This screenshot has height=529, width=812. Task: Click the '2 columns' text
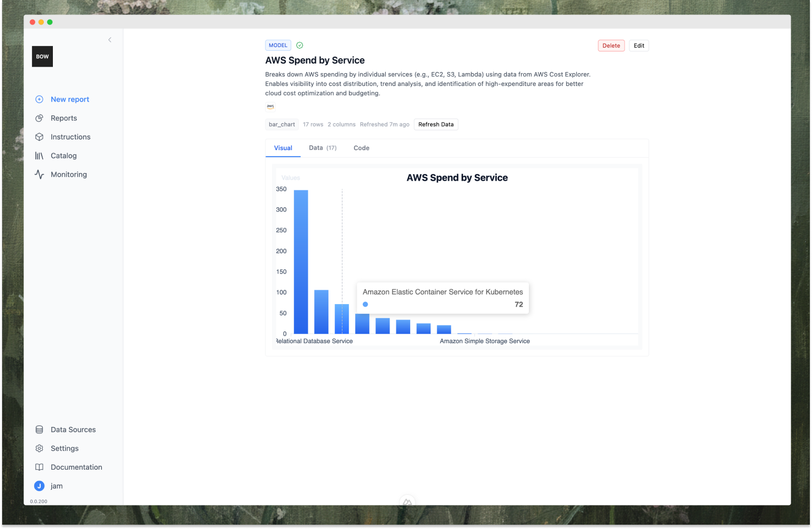pos(341,125)
